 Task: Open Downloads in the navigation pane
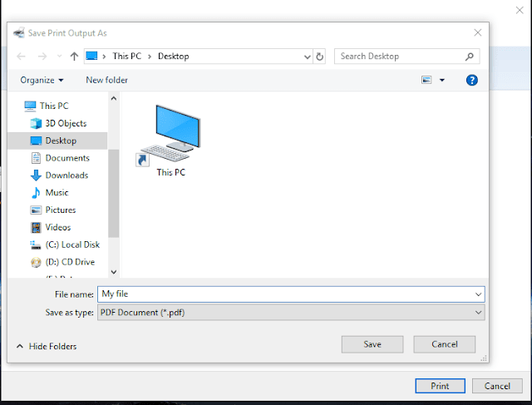tap(59, 175)
